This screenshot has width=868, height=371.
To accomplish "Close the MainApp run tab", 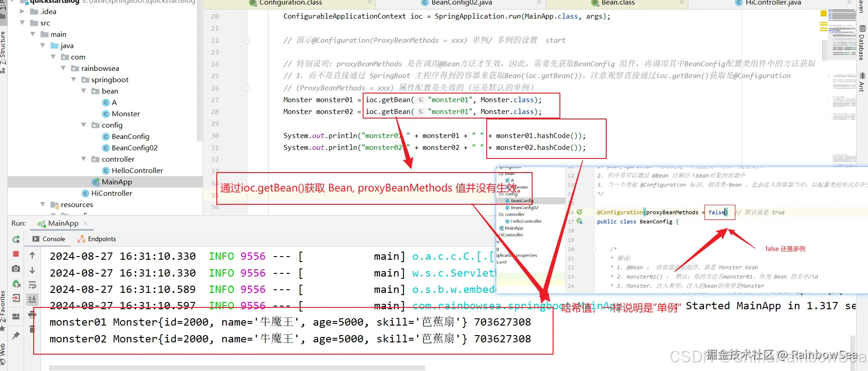I will click(x=85, y=223).
